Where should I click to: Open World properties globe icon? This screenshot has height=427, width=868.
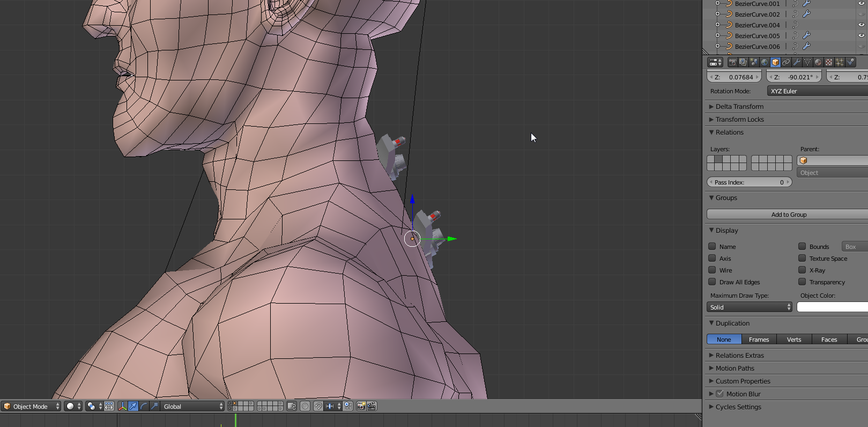point(765,62)
